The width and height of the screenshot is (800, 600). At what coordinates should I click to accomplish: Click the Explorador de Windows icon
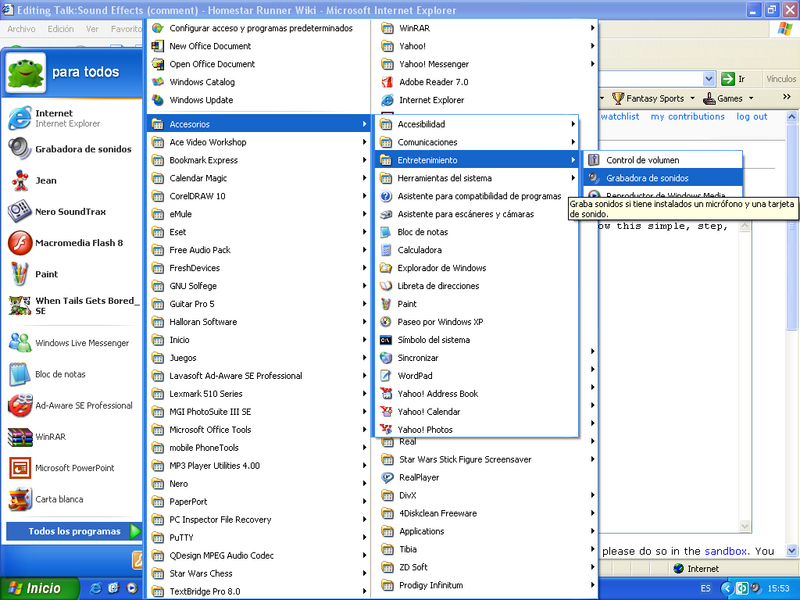(386, 268)
